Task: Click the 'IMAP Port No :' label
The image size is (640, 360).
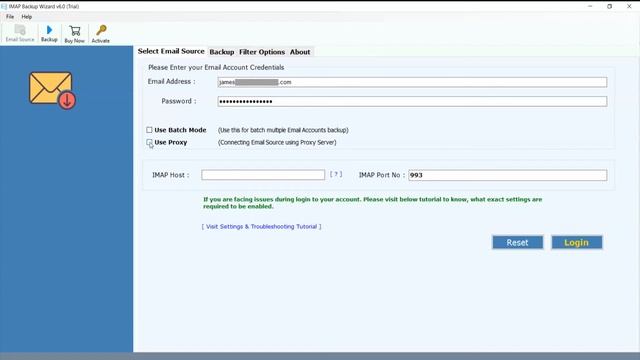Action: [382, 175]
